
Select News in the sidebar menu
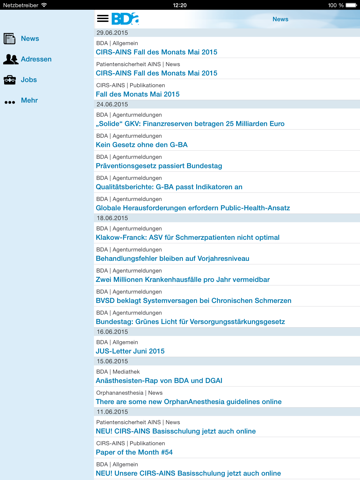click(30, 39)
